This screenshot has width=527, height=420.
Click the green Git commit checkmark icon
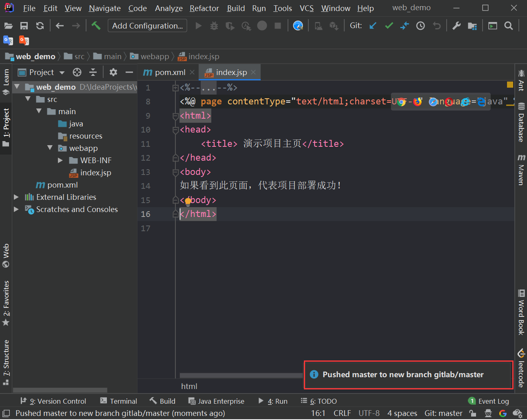(388, 25)
